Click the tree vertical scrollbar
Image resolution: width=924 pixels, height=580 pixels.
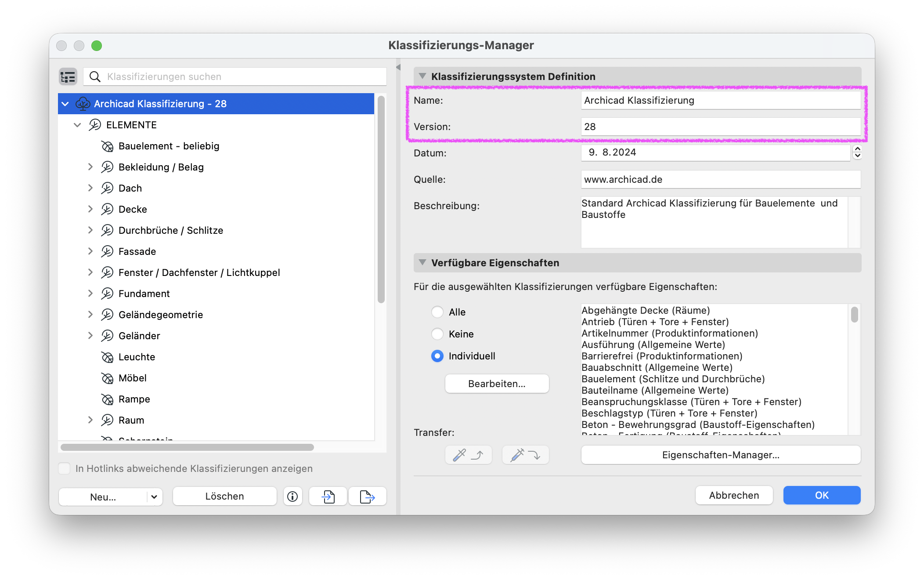pos(381,199)
